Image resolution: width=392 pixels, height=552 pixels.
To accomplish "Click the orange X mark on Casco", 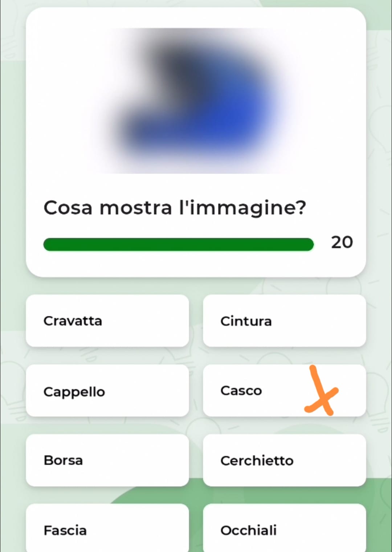I will (321, 391).
